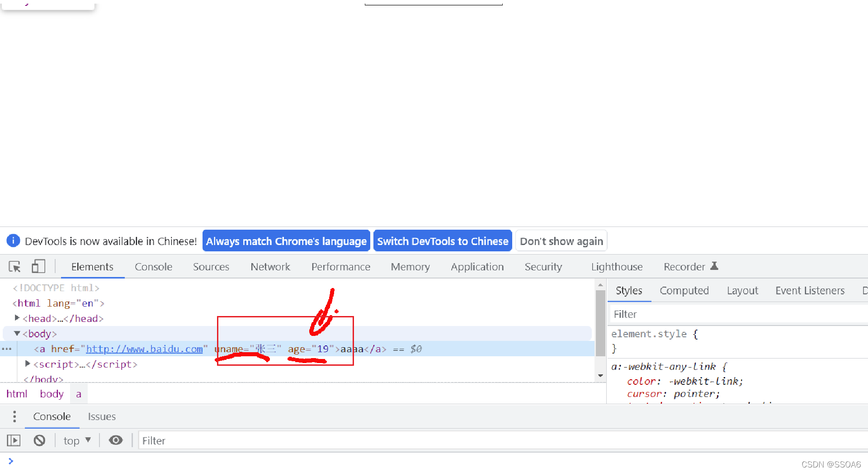Select the html lang="en" node
This screenshot has width=868, height=472.
coord(58,303)
